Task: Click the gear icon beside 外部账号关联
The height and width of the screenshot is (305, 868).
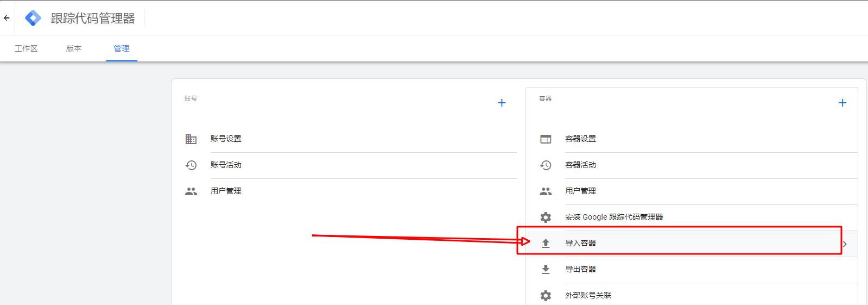Action: coord(546,295)
